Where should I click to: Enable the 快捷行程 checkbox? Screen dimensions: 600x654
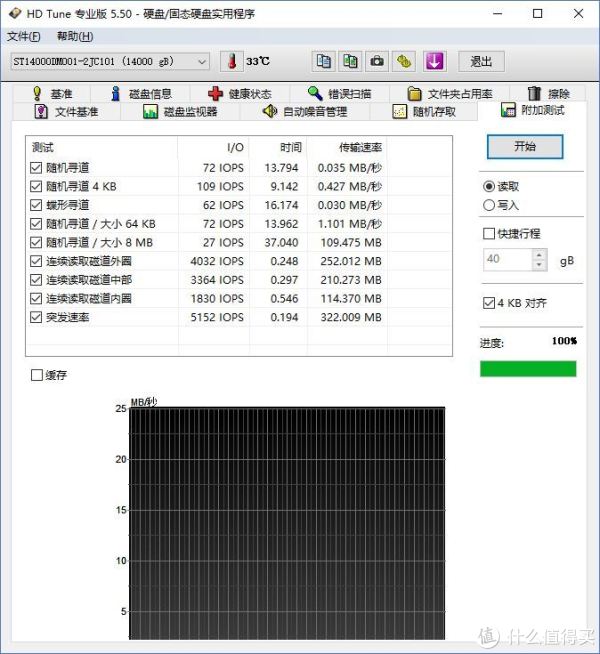pyautogui.click(x=489, y=234)
